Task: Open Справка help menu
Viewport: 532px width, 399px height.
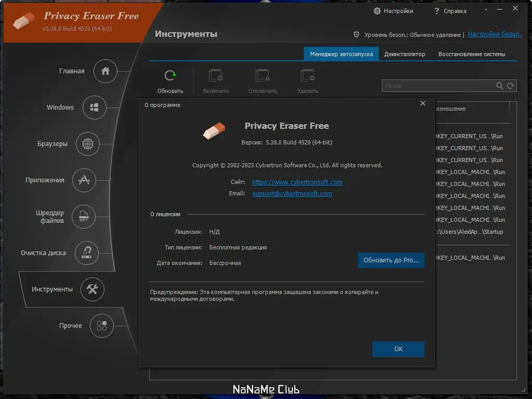Action: 450,11
